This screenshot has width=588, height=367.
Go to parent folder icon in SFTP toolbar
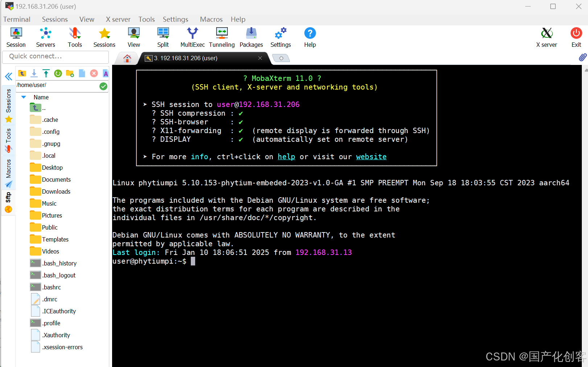pos(22,74)
